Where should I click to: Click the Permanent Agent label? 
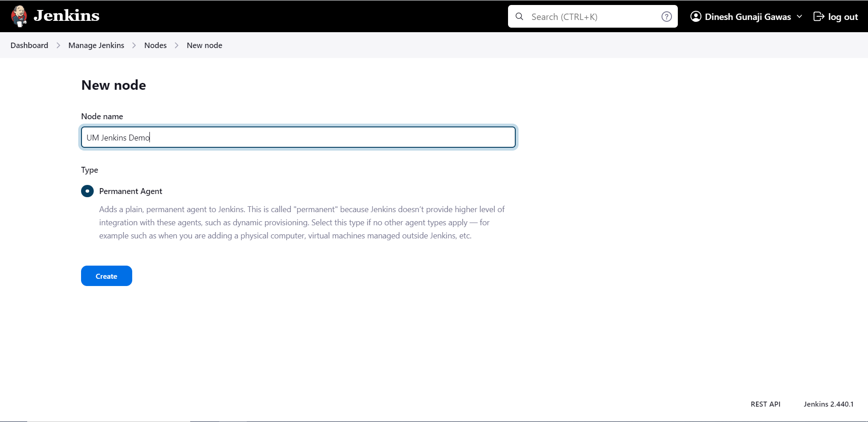pos(130,191)
